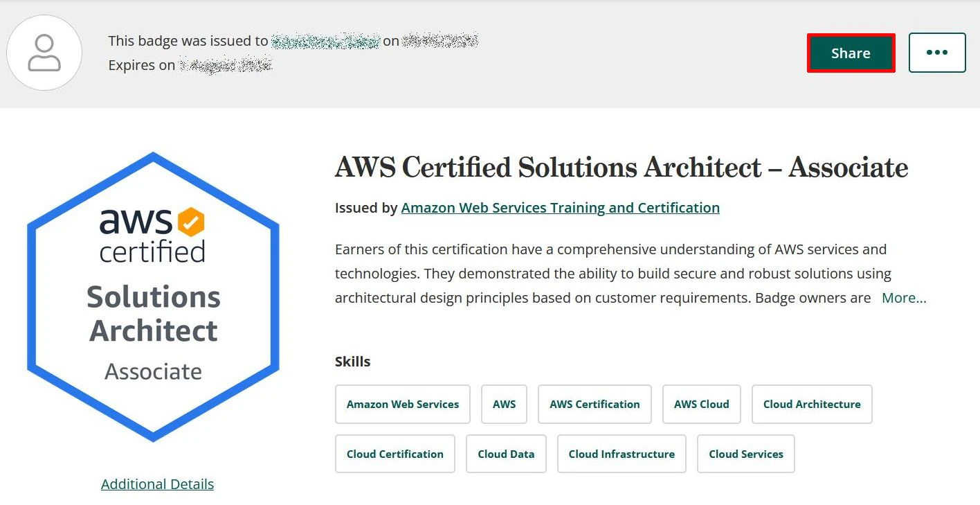Viewport: 980px width, 505px height.
Task: Open Amazon Web Services Training and Certification link
Action: [x=561, y=208]
